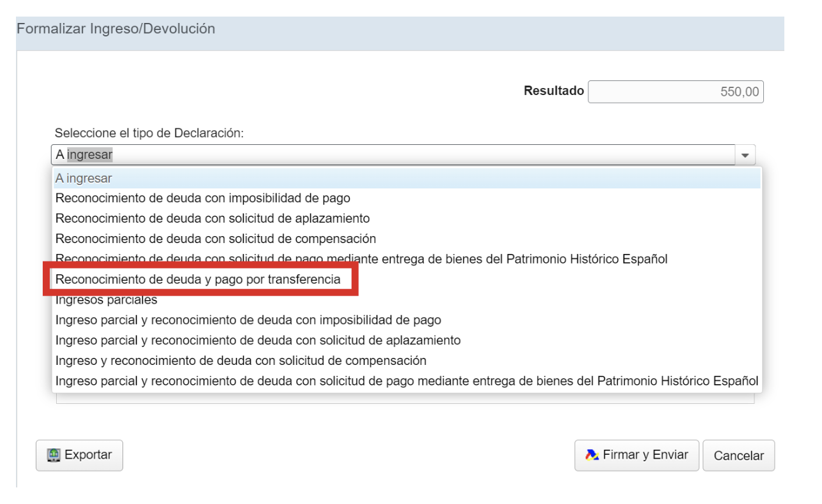The width and height of the screenshot is (822, 504).
Task: Click the 'Formalizar Ingreso/Devolución' title text
Action: click(x=116, y=29)
